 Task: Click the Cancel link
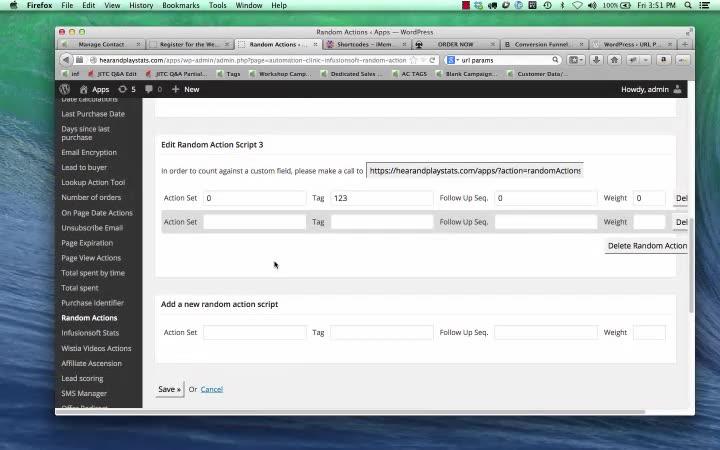[x=212, y=389]
